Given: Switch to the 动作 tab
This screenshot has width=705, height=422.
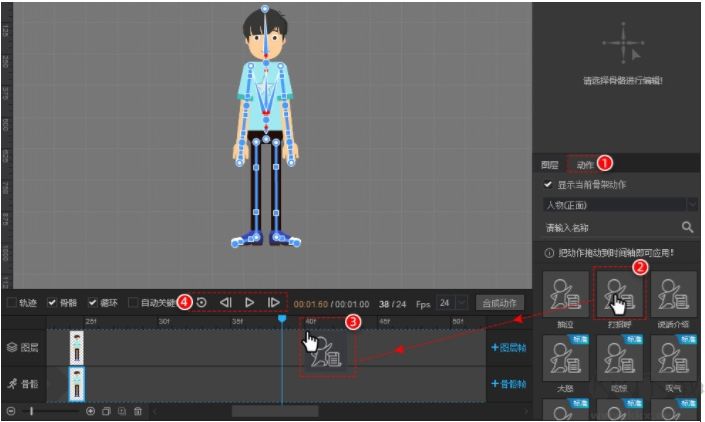Looking at the screenshot, I should (584, 164).
